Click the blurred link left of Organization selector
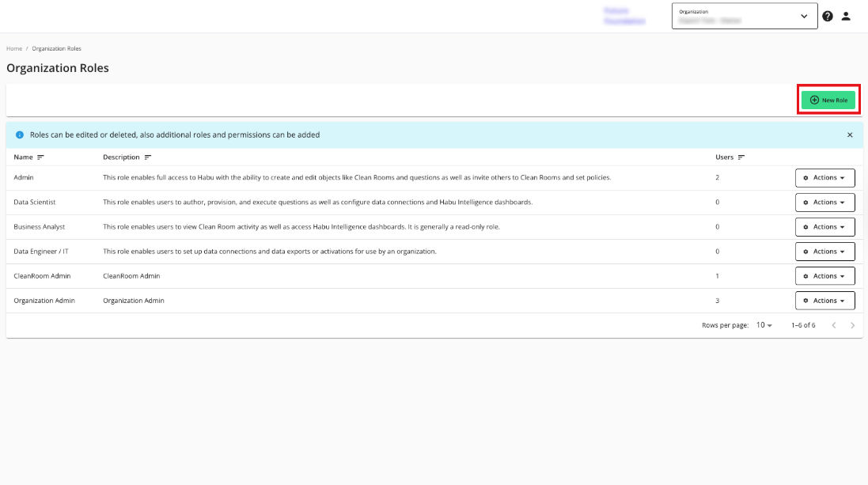The height and width of the screenshot is (485, 868). [x=624, y=16]
